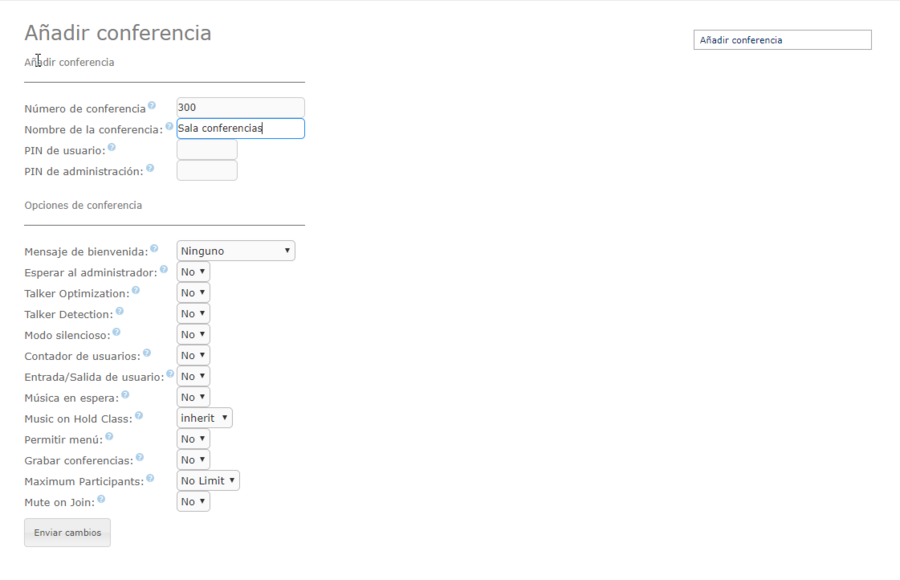The image size is (900, 580).
Task: Click help icon beside Mute on Join
Action: (101, 499)
